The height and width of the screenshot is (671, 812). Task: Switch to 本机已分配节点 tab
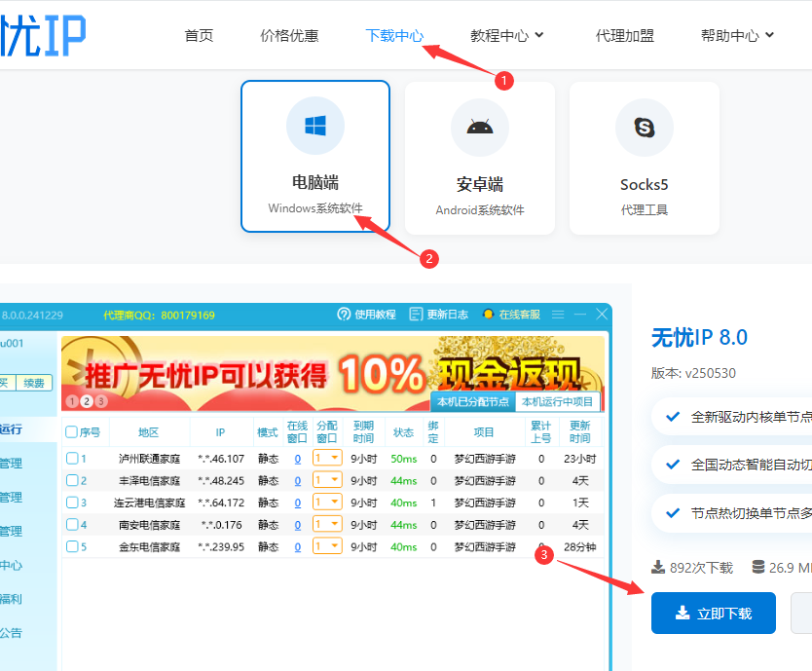tap(473, 401)
